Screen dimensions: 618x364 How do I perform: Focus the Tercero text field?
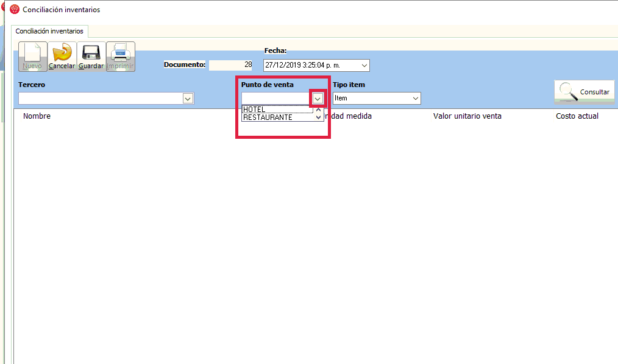101,99
